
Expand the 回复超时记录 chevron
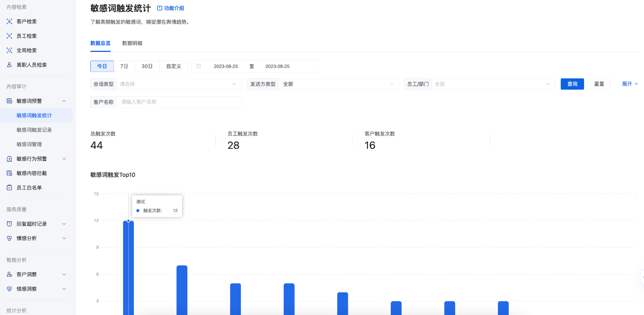(64, 224)
